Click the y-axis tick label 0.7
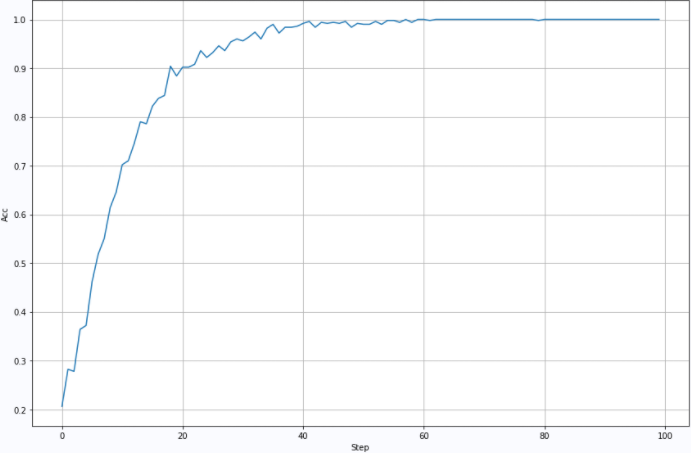Viewport: 691px width, 453px height. pyautogui.click(x=21, y=166)
